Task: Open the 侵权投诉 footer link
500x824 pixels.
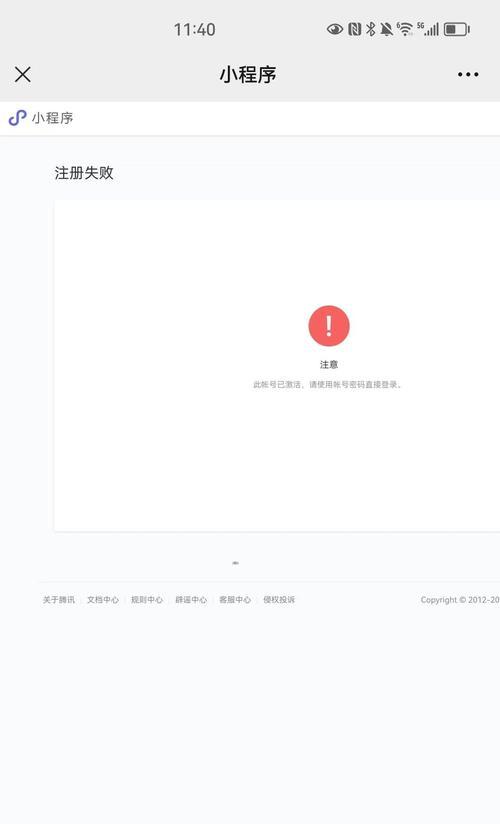Action: [x=279, y=600]
